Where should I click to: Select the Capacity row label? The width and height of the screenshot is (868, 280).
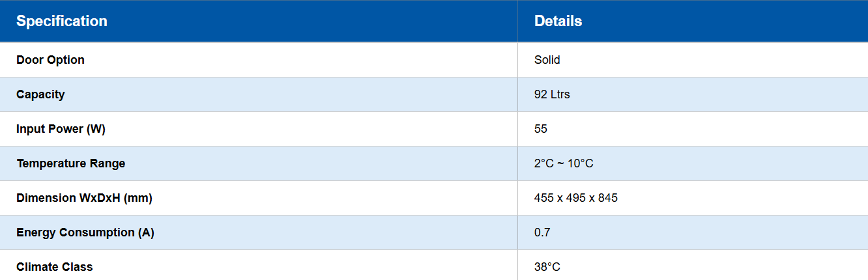click(x=40, y=94)
